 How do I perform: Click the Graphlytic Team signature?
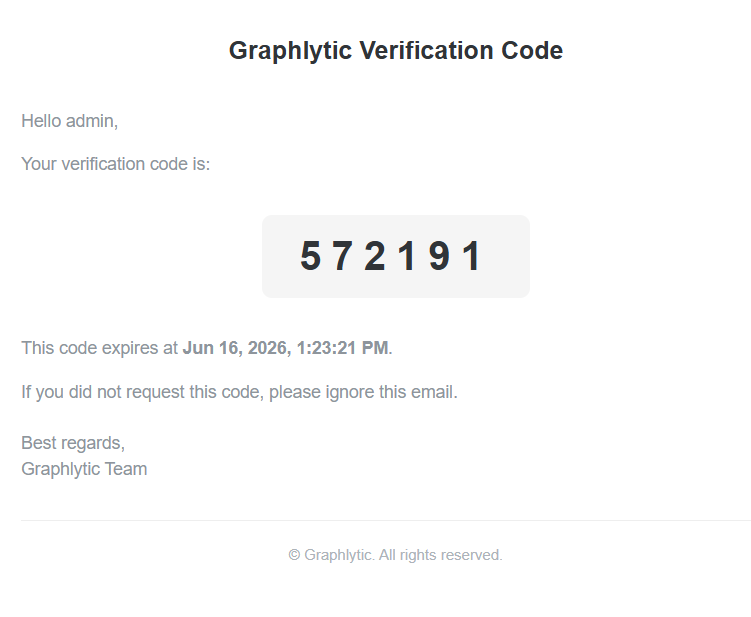[x=84, y=469]
